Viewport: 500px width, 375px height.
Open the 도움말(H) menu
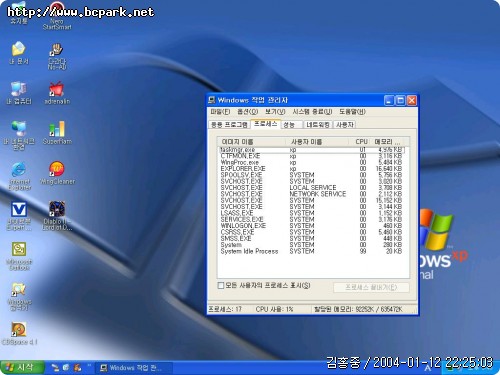click(352, 112)
